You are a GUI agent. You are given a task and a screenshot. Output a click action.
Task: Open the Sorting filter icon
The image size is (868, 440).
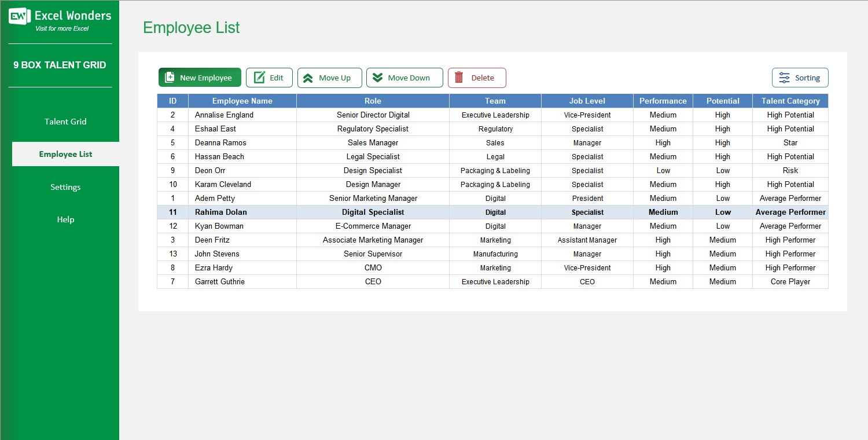pyautogui.click(x=785, y=77)
